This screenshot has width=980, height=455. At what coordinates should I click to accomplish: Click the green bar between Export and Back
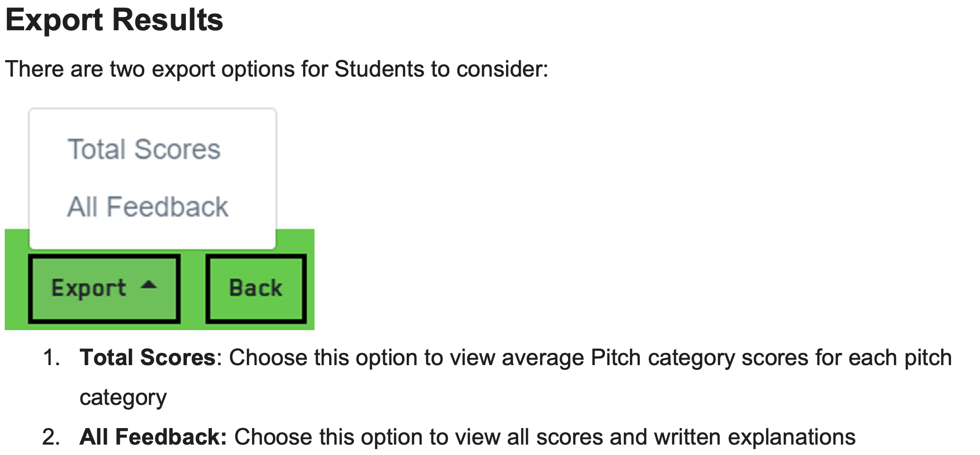click(x=193, y=289)
